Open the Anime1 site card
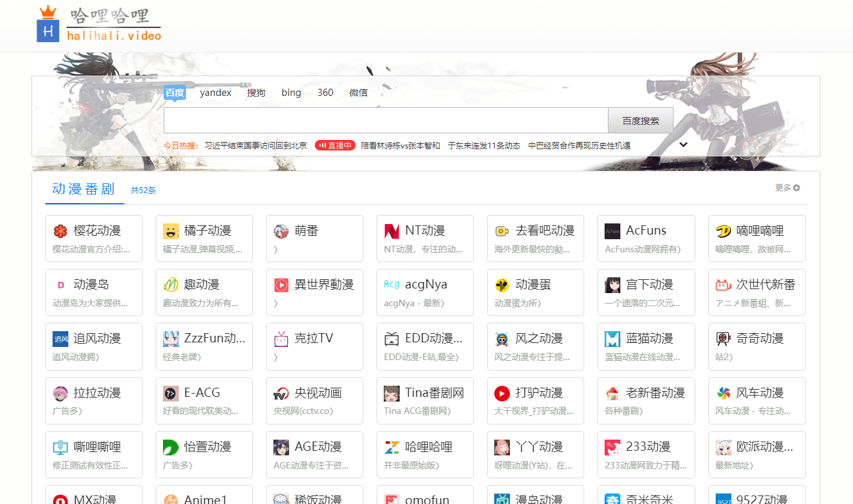This screenshot has height=504, width=853. [x=204, y=495]
